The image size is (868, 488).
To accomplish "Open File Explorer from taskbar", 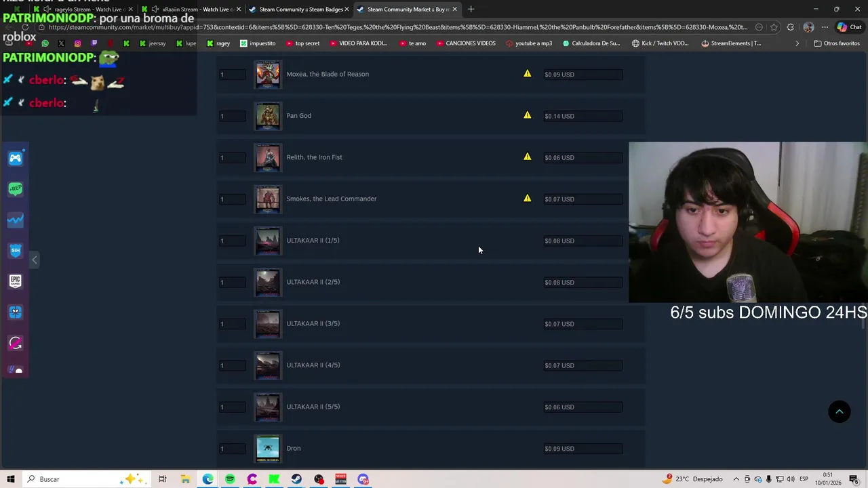I will click(185, 479).
